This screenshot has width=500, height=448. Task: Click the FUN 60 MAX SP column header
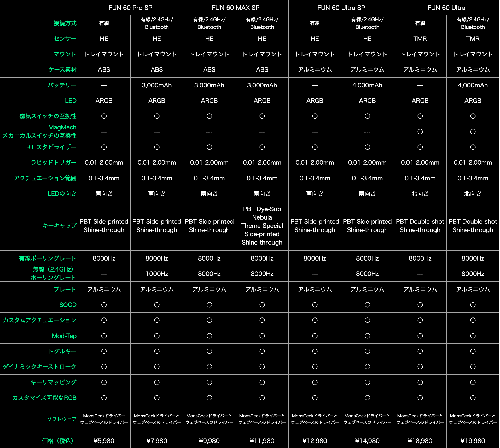click(x=236, y=8)
